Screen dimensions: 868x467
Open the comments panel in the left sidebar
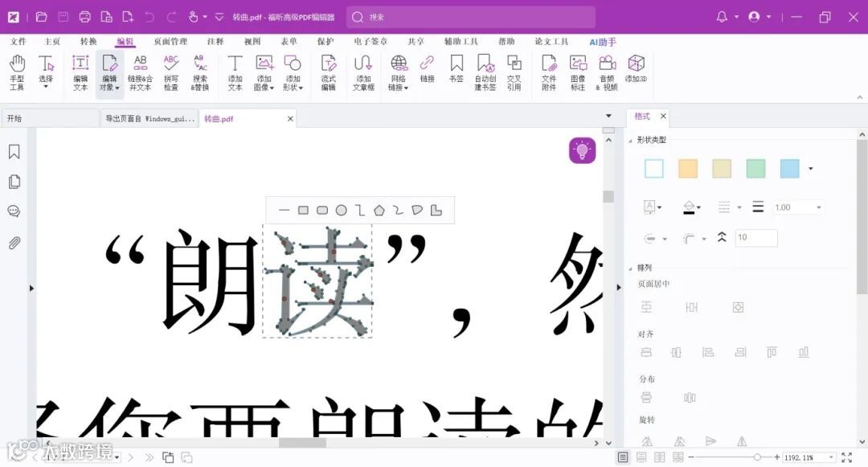[x=14, y=211]
